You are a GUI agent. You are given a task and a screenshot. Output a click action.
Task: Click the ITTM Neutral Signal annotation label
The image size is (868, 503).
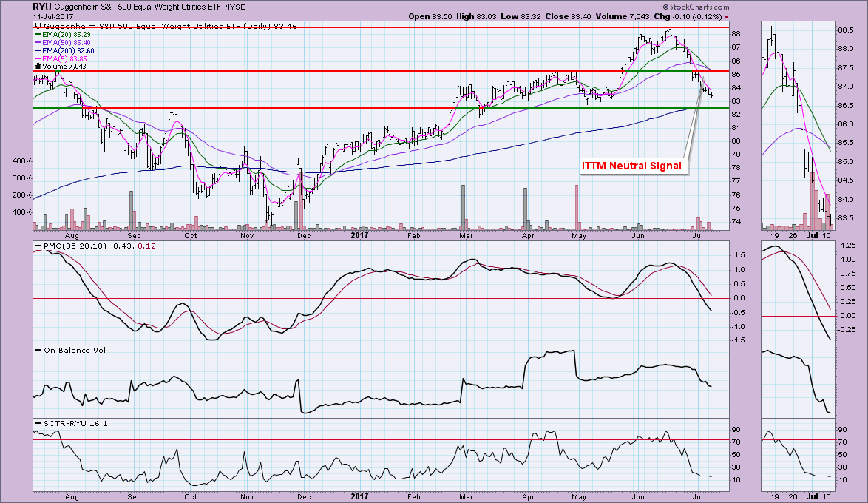point(631,166)
